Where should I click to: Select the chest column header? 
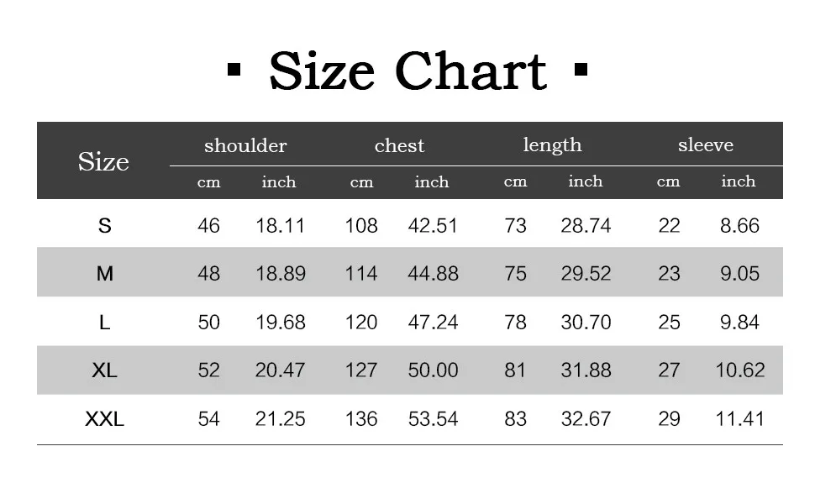(399, 145)
